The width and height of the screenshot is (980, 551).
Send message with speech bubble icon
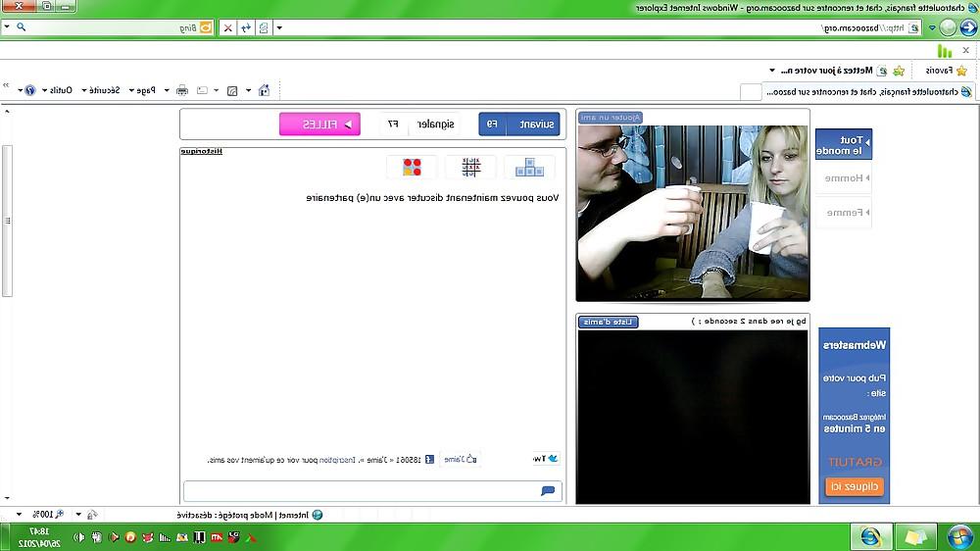tap(548, 491)
